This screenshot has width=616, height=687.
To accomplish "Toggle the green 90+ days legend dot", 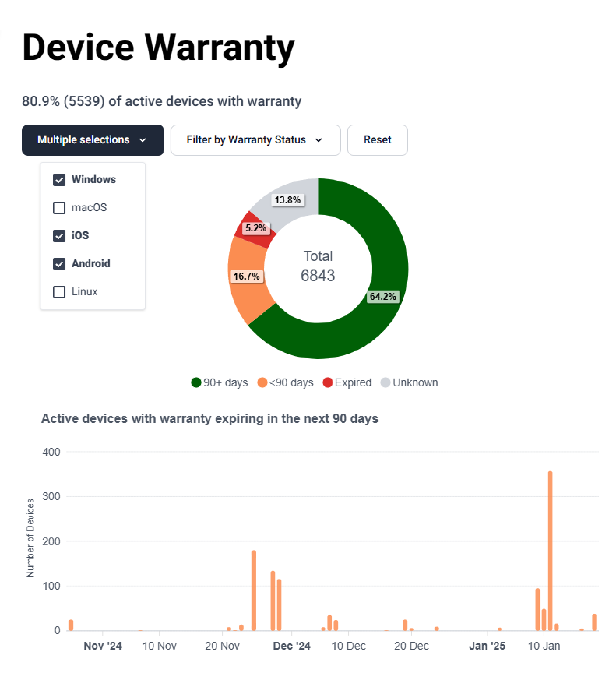I will click(x=196, y=383).
